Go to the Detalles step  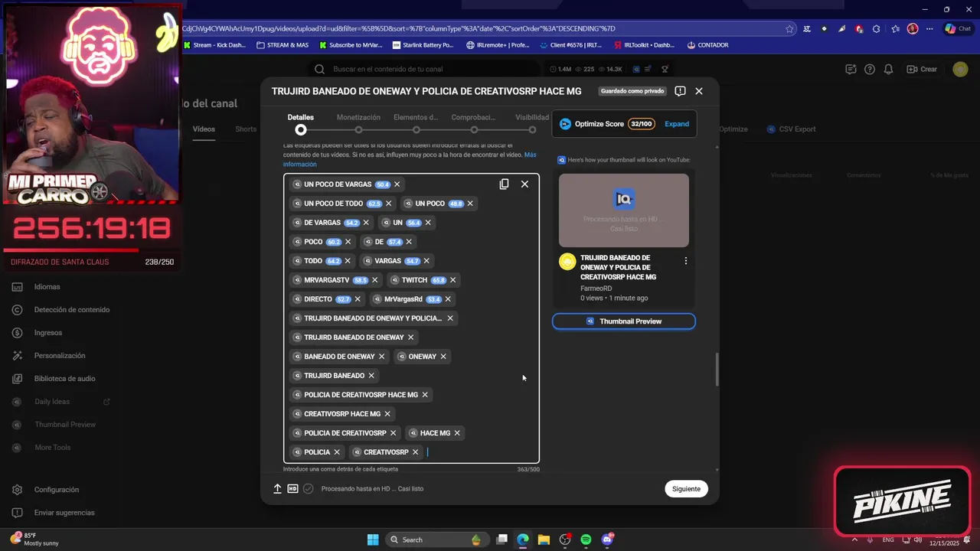point(301,123)
